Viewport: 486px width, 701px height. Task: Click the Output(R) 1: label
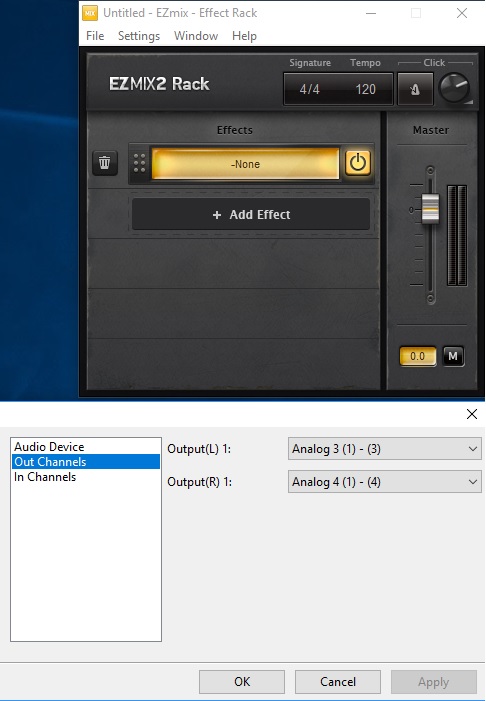click(x=199, y=482)
